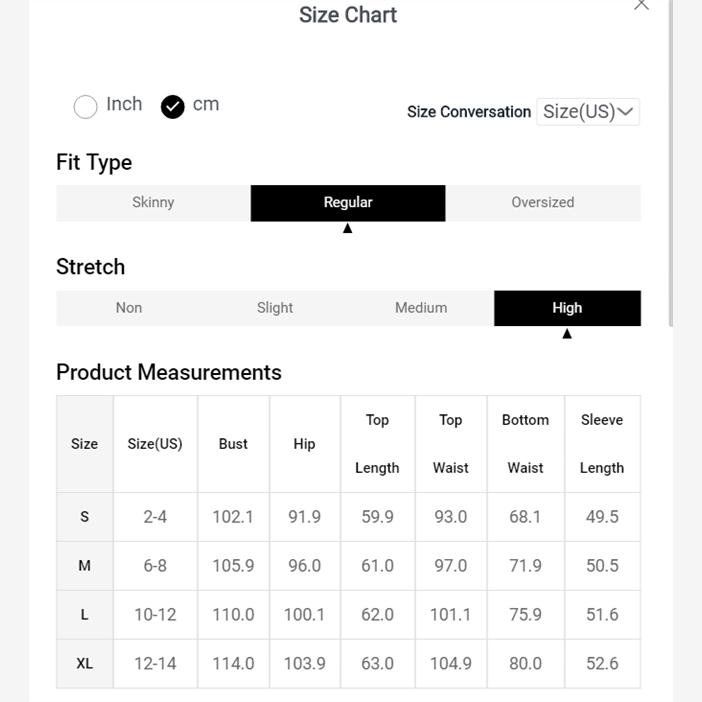
Task: Click the Bust column header
Action: 233,444
